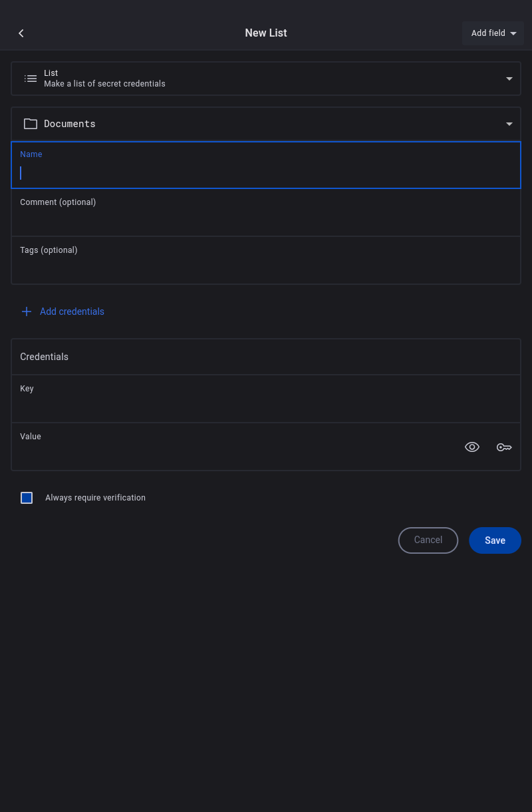Click the New List title
Viewport: 532px width, 812px height.
[x=266, y=33]
